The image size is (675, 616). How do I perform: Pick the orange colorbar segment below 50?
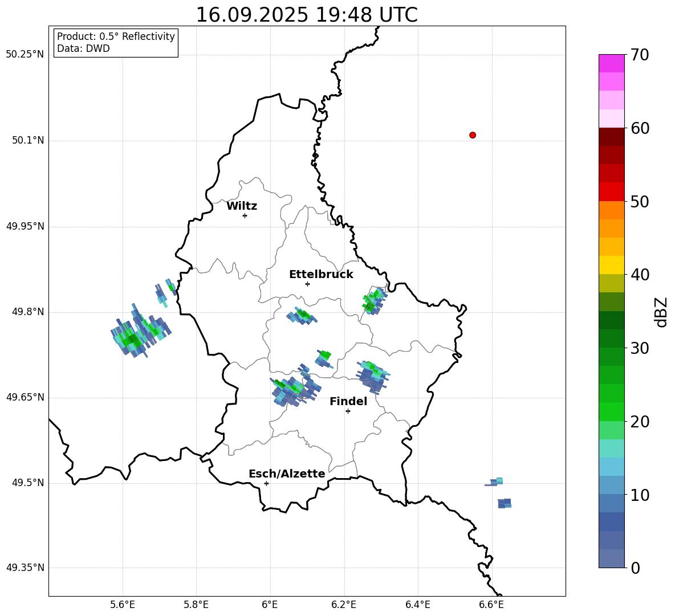tap(612, 210)
